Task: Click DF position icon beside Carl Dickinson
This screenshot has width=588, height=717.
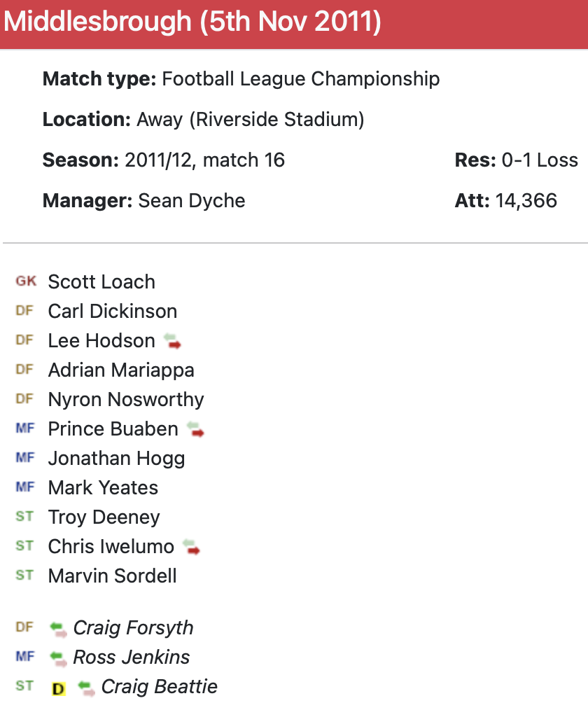Action: tap(24, 311)
